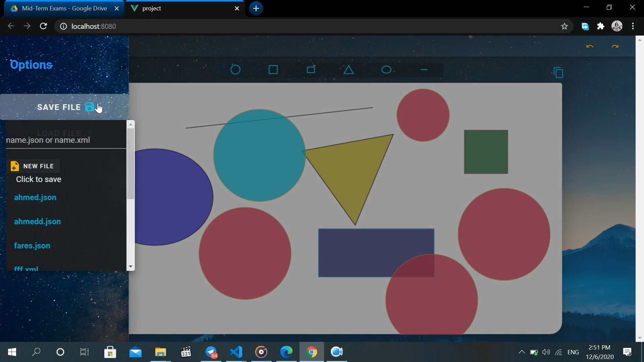The width and height of the screenshot is (644, 362).
Task: Select the purple ellipse on canvas
Action: pos(171,197)
